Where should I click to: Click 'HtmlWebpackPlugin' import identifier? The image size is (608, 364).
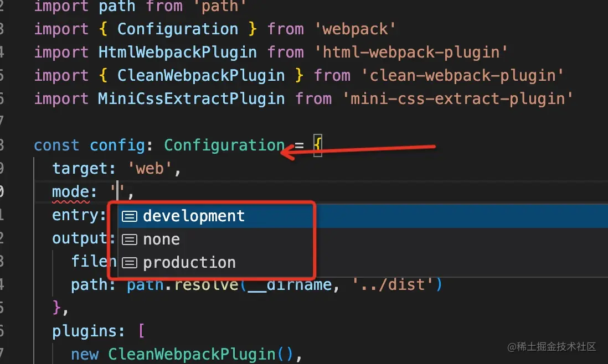(x=178, y=52)
